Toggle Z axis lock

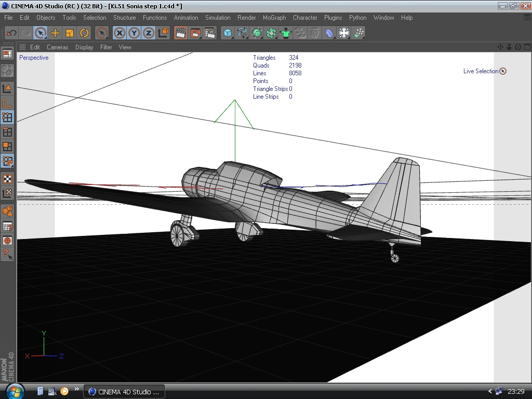(x=149, y=33)
